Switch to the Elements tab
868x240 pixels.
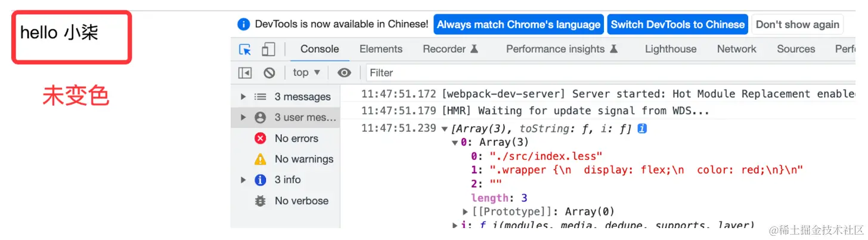[381, 49]
